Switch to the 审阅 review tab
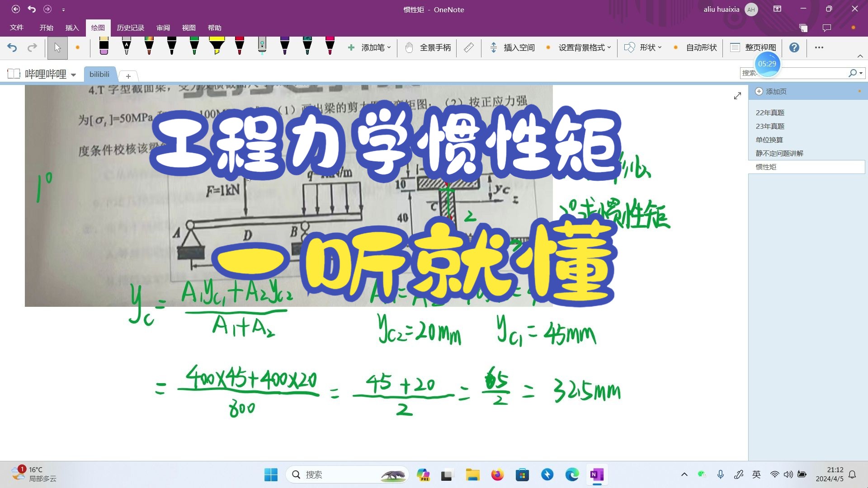The height and width of the screenshot is (488, 868). click(x=163, y=28)
